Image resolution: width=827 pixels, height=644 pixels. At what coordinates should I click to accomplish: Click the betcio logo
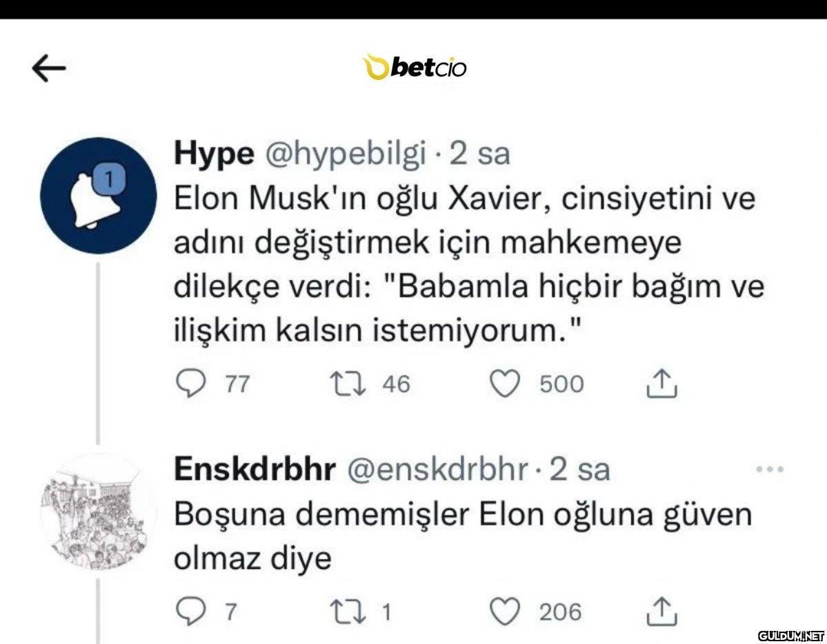415,68
